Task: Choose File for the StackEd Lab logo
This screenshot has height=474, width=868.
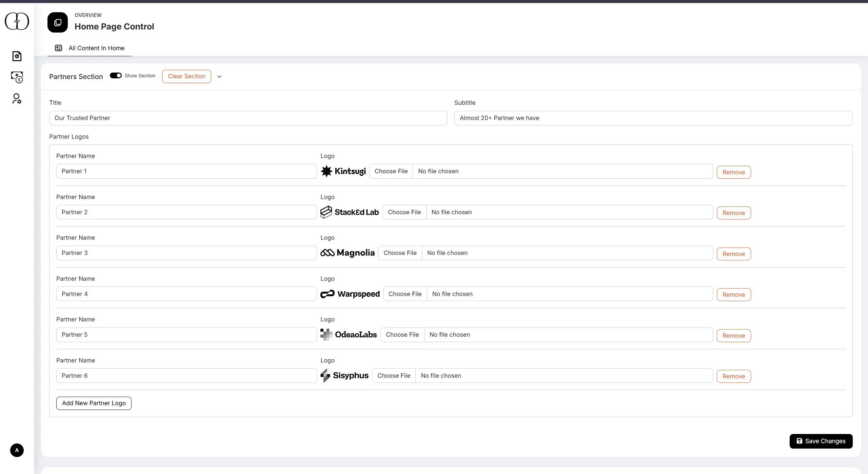Action: click(405, 212)
